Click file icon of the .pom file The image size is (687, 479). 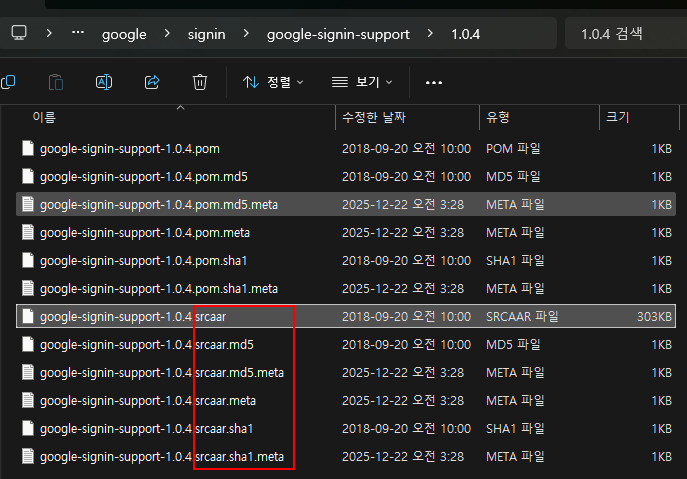(x=28, y=148)
